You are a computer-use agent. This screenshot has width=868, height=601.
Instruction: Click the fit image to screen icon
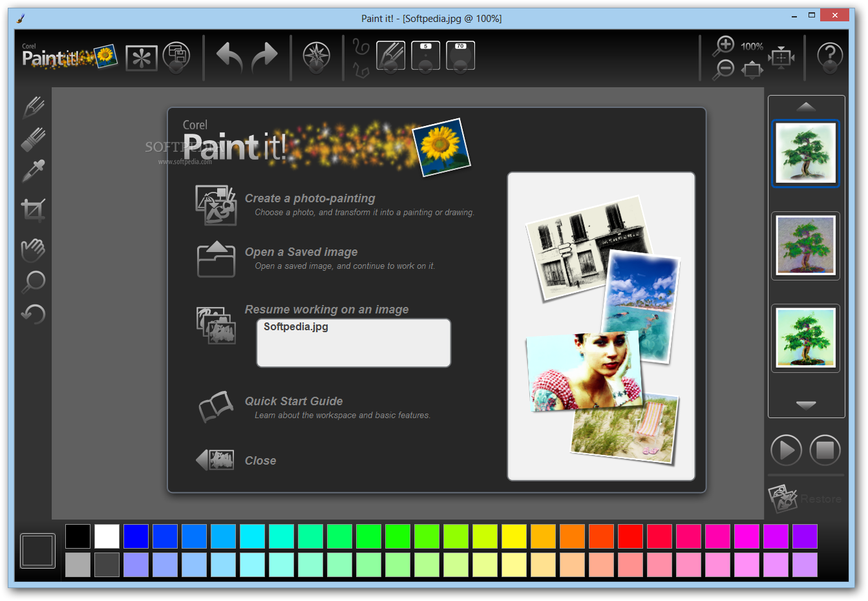coord(752,69)
